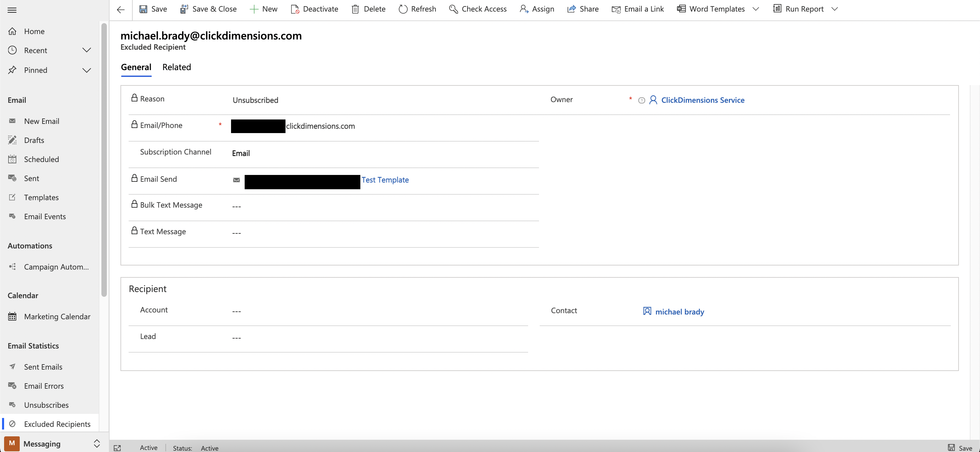980x452 pixels.
Task: Open the hamburger navigation menu
Action: (12, 10)
